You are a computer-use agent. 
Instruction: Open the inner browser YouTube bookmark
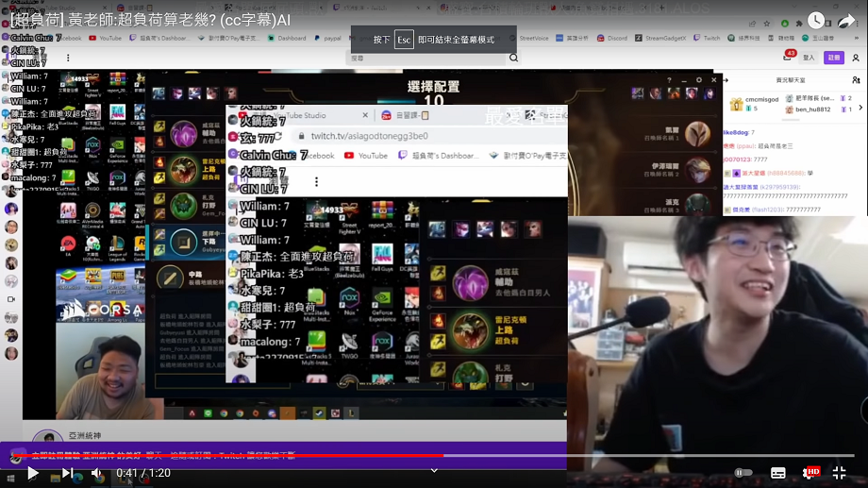click(x=366, y=156)
